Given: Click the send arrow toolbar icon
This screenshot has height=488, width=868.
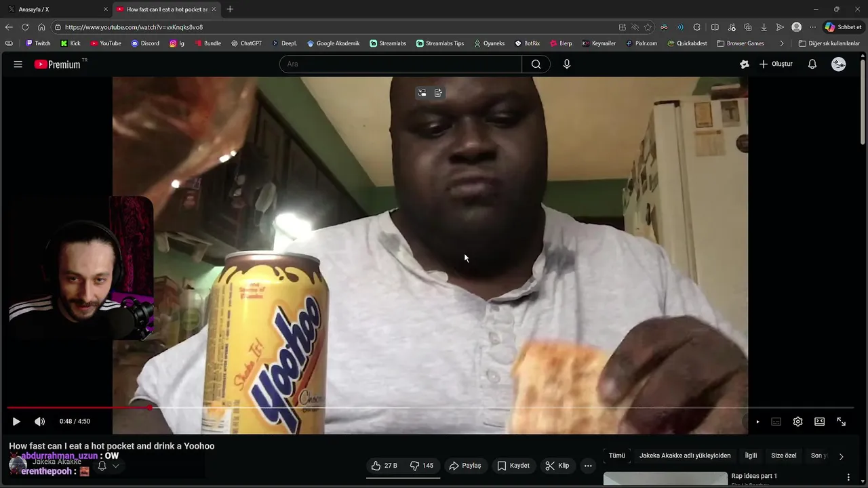Looking at the screenshot, I should 780,27.
